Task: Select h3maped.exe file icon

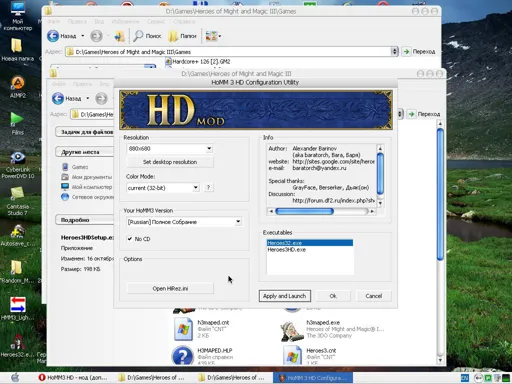Action: pyautogui.click(x=292, y=331)
